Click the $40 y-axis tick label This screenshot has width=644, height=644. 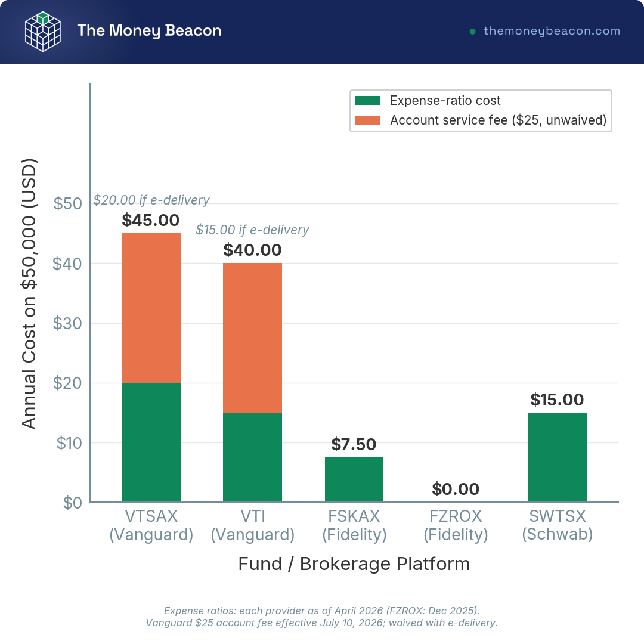point(67,264)
